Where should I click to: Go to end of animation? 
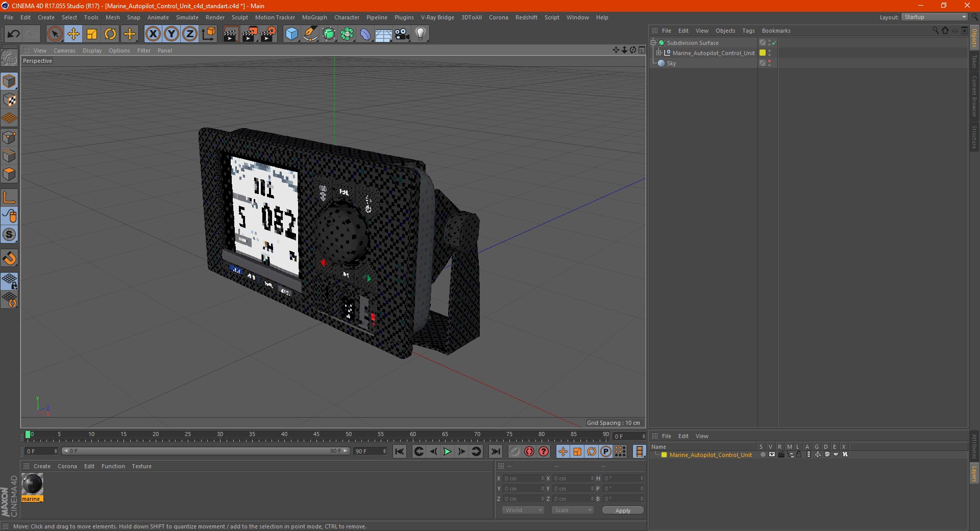tap(495, 451)
